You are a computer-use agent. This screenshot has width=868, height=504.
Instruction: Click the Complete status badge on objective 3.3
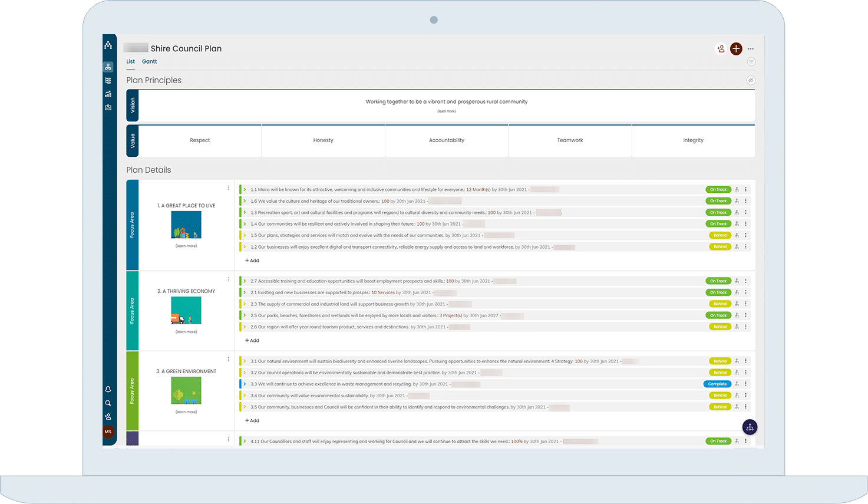[717, 384]
